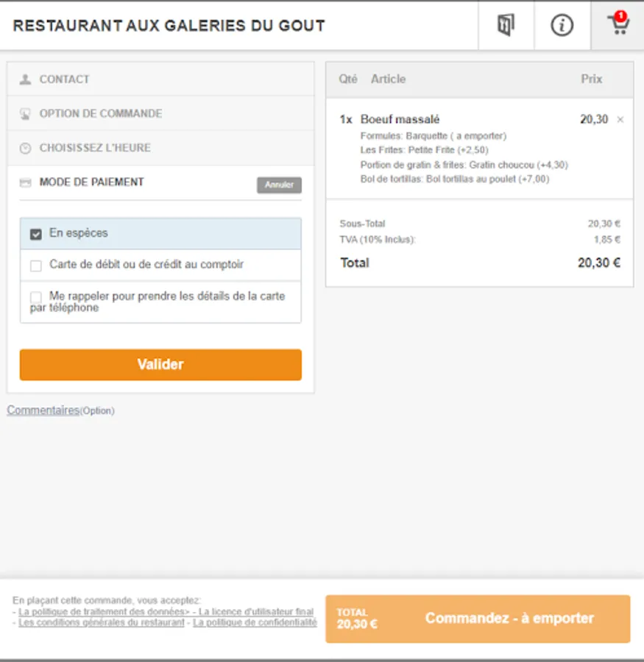
Task: Open La politique de confidentialité link
Action: point(255,622)
